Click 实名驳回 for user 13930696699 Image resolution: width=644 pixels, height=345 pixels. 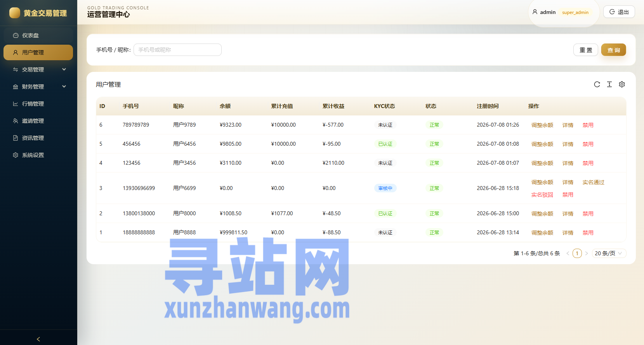[x=542, y=195]
